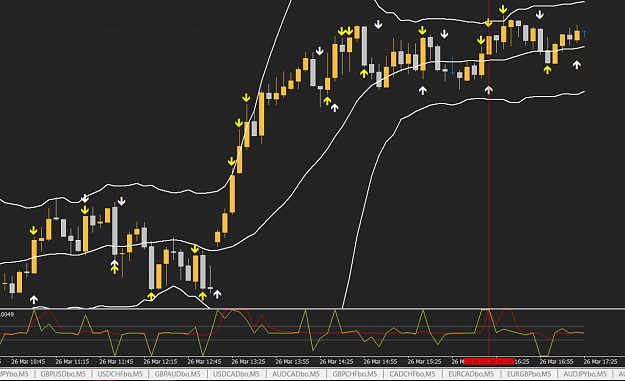This screenshot has width=625, height=381.
Task: Select the AUDJPYbo,M5 chart tab
Action: (585, 374)
